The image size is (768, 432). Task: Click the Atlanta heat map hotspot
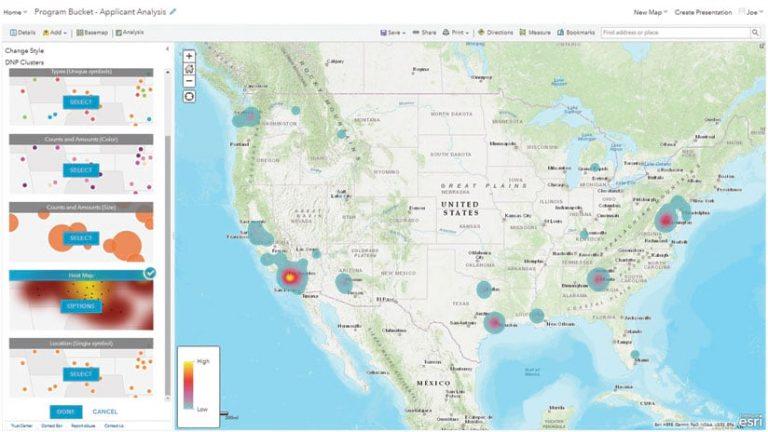pos(598,279)
